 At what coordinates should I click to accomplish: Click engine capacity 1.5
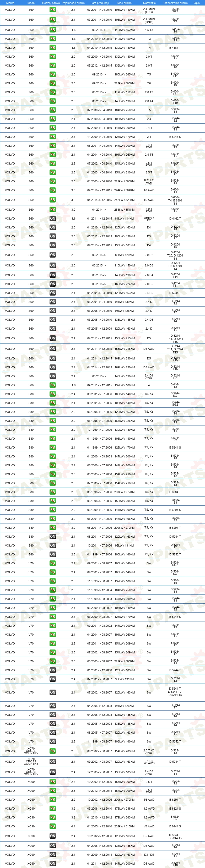[x=73, y=30]
